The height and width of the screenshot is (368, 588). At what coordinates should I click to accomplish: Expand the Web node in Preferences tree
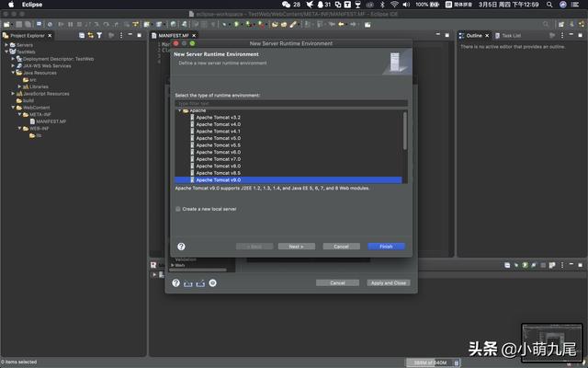click(173, 265)
